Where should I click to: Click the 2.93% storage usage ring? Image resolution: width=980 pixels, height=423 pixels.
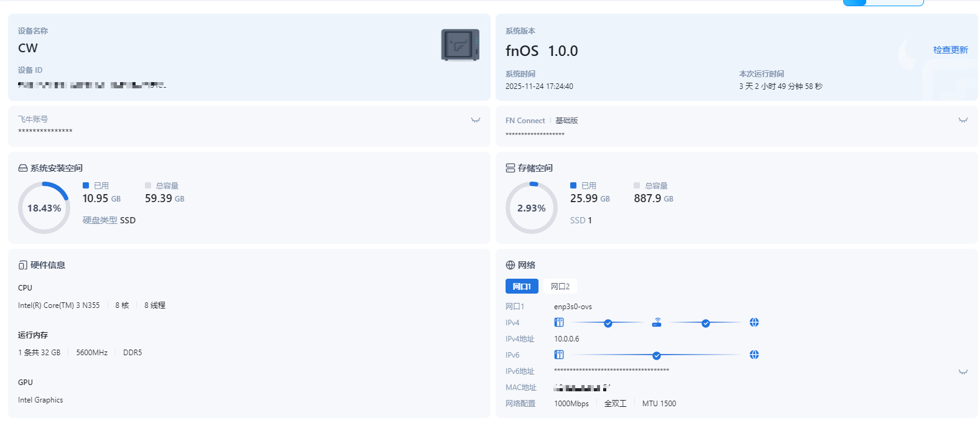point(532,208)
